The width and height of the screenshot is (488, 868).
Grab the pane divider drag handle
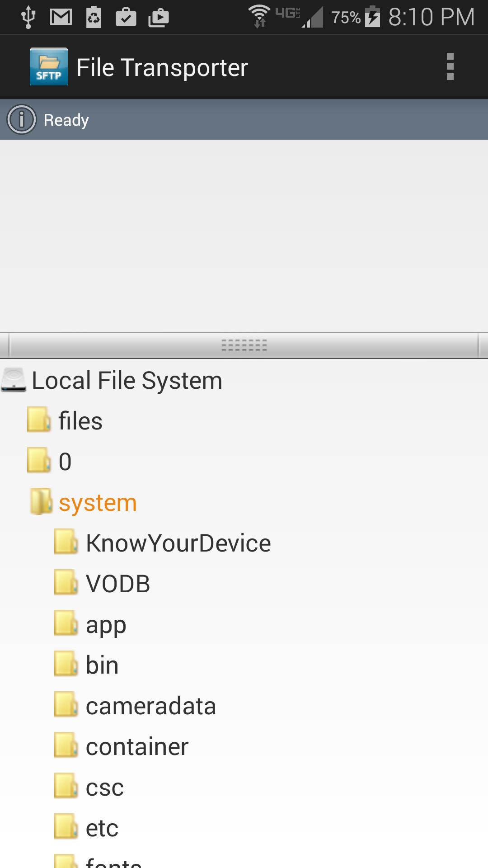(x=244, y=346)
